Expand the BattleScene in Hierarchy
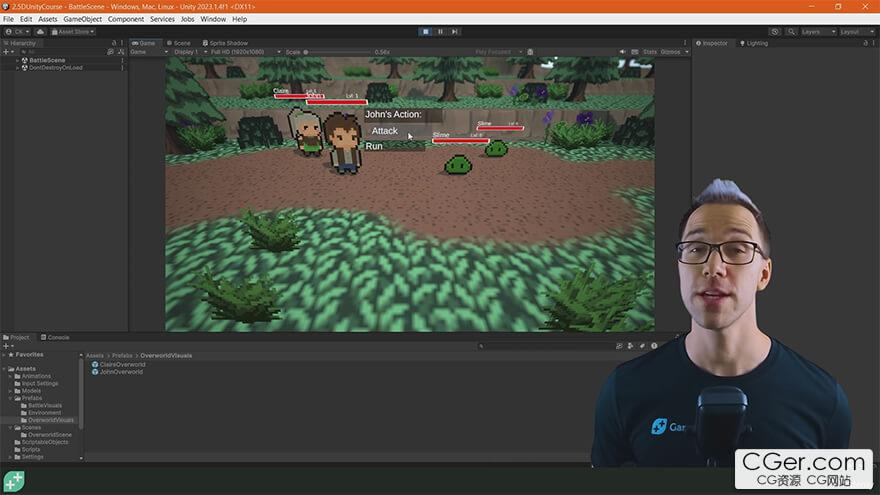Screen dimensions: 880x495 [17, 60]
